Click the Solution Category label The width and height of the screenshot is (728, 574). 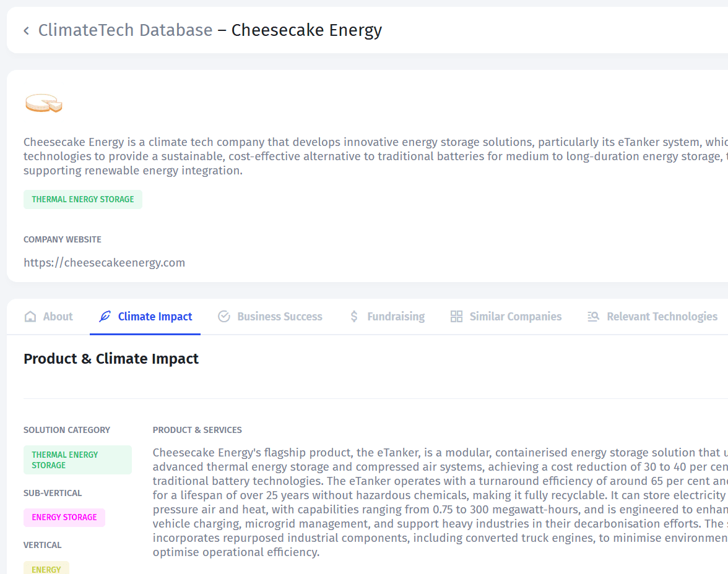point(67,430)
